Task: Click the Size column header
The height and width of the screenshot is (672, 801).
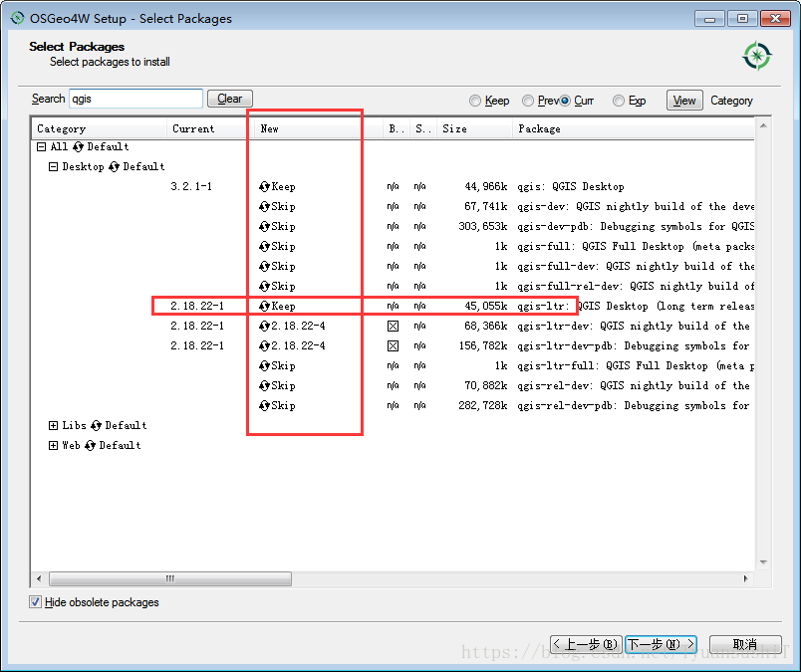Action: 475,128
